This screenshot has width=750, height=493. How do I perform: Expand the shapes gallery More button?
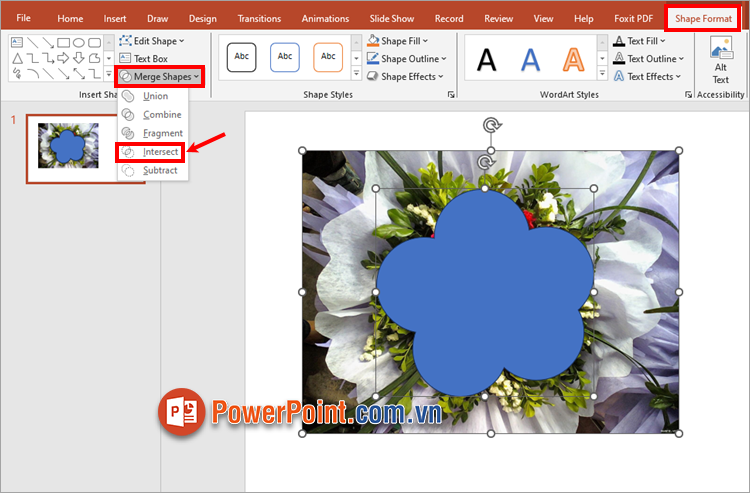[109, 74]
